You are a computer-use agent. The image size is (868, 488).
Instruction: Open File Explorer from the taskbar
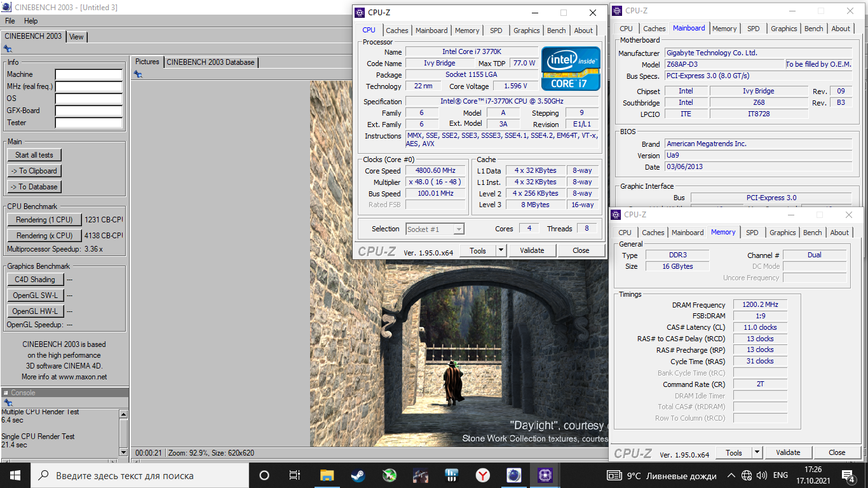327,475
